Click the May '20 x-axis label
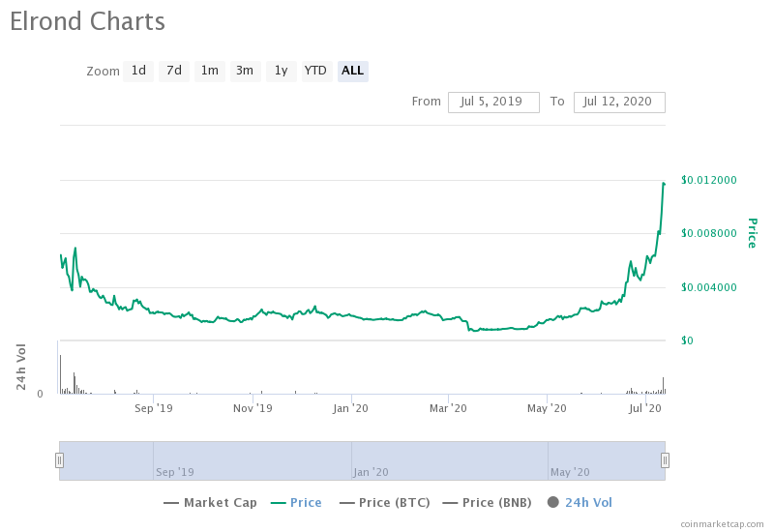This screenshot has height=532, width=774. point(547,408)
